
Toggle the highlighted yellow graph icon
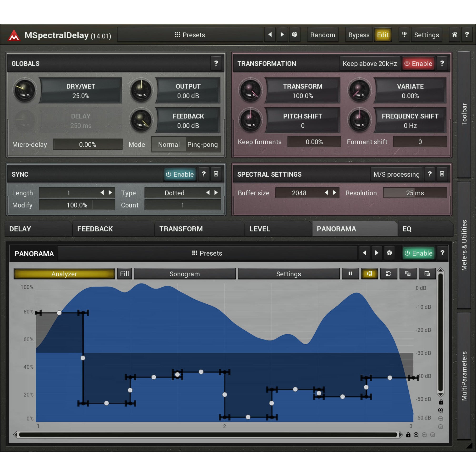coord(369,274)
